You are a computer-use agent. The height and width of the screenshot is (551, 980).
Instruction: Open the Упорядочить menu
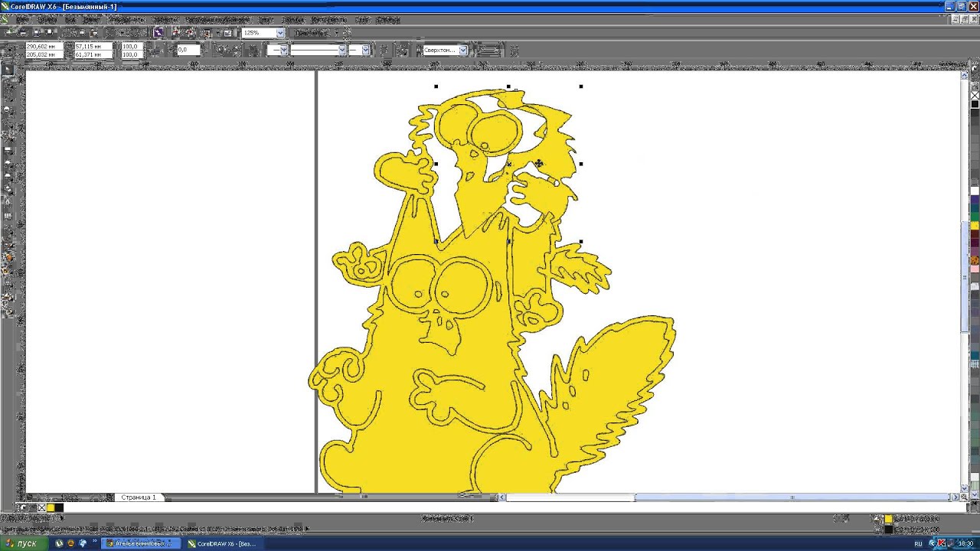126,20
